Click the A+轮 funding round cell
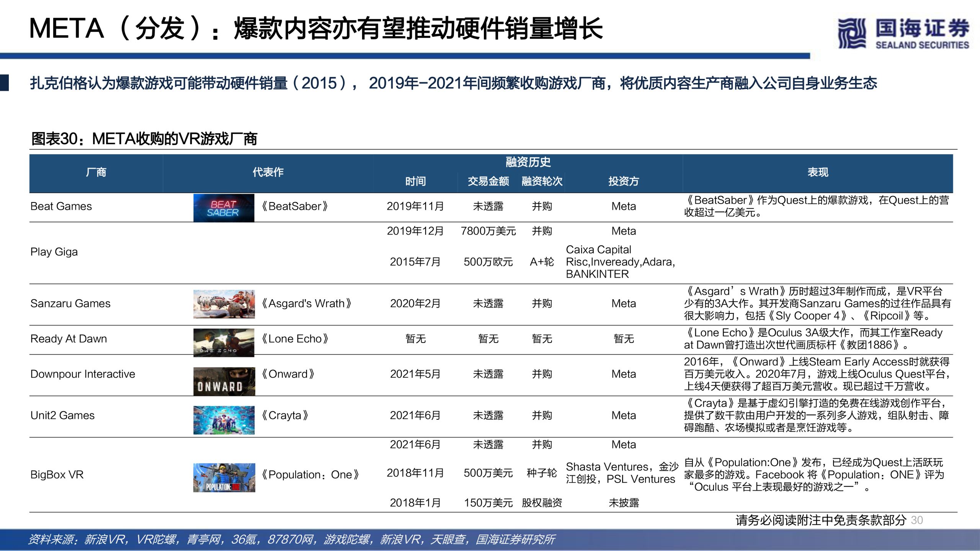Viewport: 980px width, 551px height. click(542, 262)
